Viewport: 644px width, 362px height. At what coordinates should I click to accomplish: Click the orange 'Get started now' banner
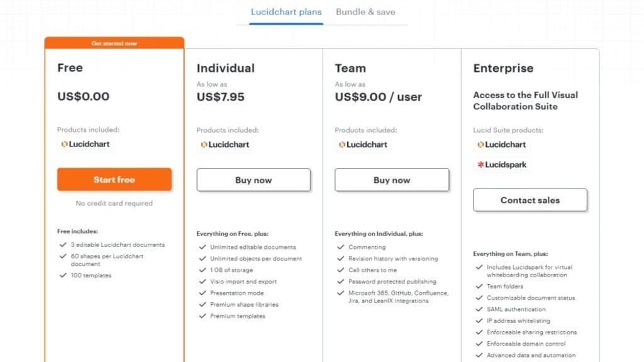coord(114,43)
